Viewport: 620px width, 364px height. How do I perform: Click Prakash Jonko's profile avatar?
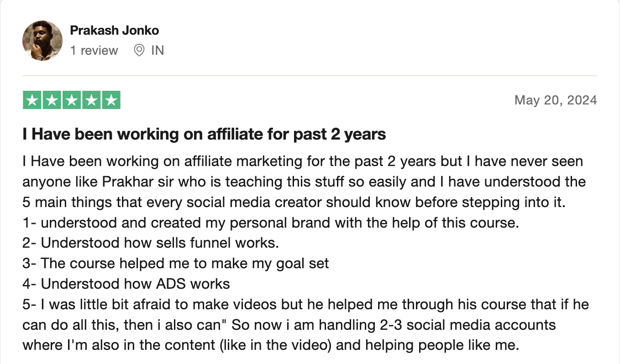42,40
